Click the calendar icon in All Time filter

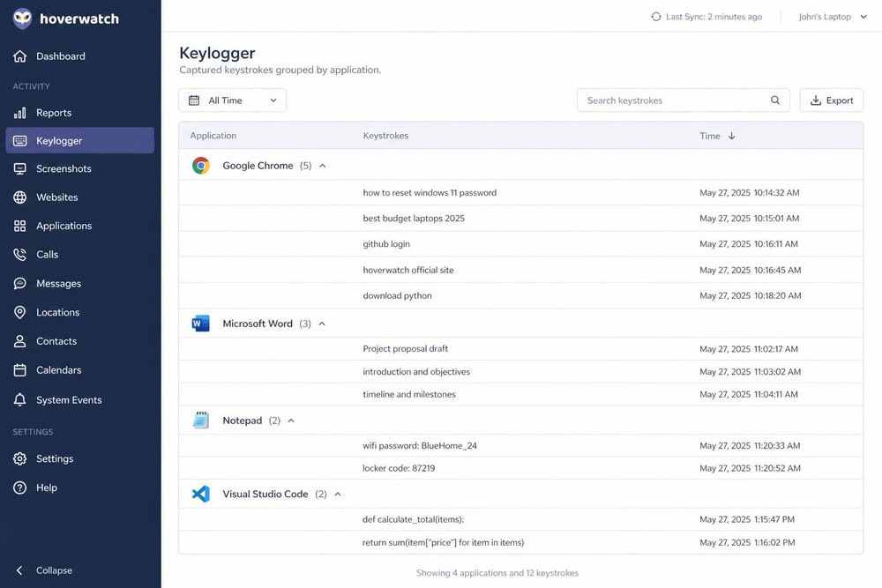[194, 100]
